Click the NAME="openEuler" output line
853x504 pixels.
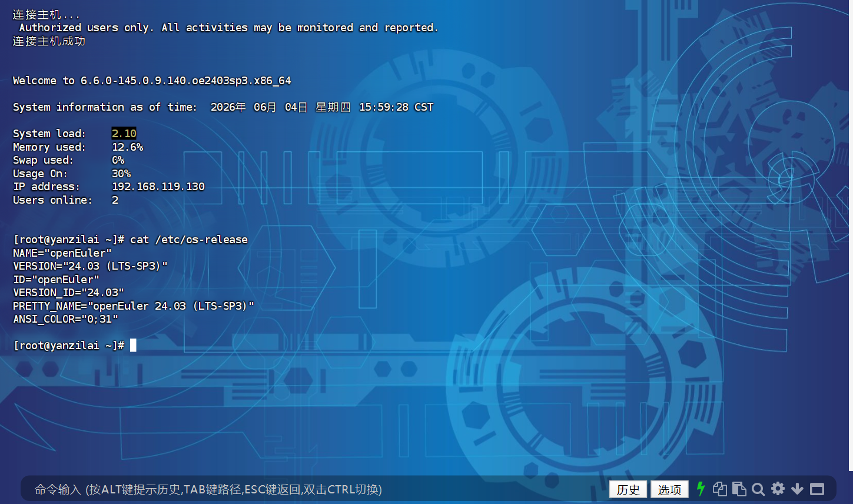(62, 253)
